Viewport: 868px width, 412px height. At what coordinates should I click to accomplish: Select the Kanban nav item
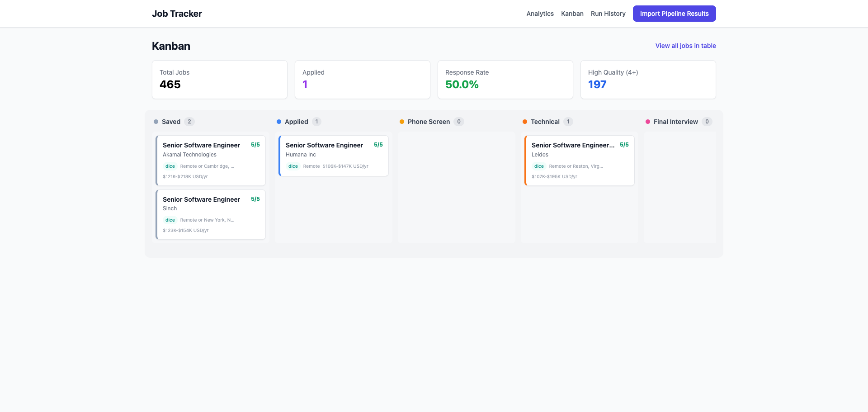point(572,14)
